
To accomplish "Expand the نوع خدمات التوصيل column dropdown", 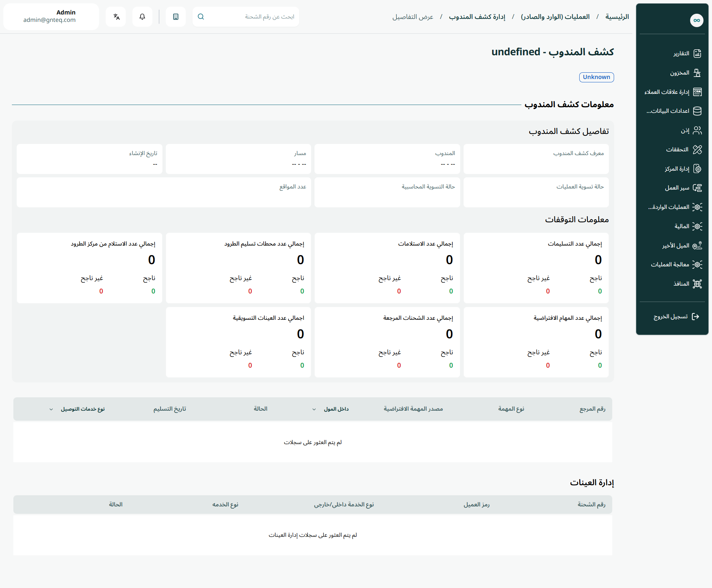I will 51,409.
